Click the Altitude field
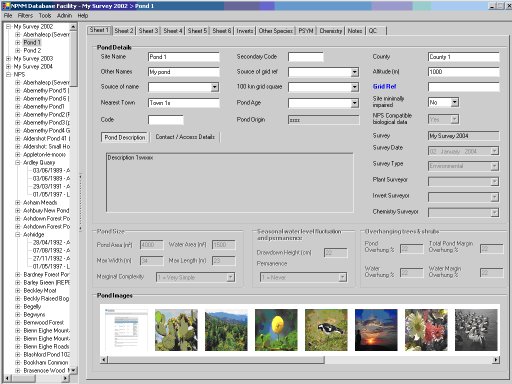512x384 pixels. point(464,72)
